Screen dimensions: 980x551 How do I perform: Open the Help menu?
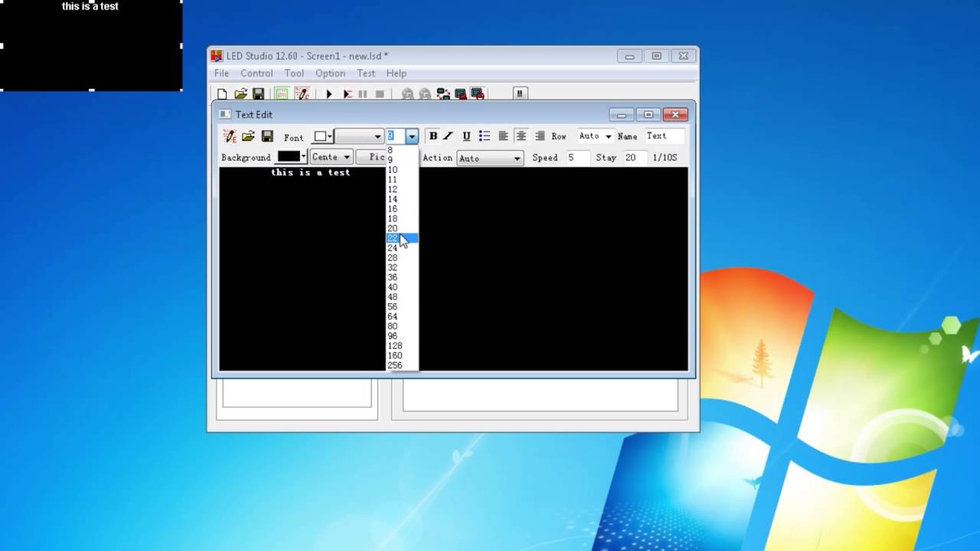click(x=396, y=73)
